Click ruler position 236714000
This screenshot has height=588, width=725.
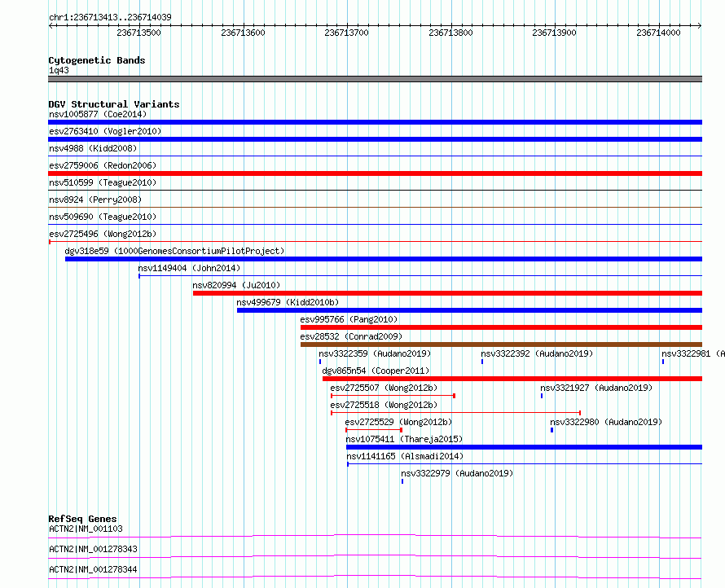tap(658, 33)
